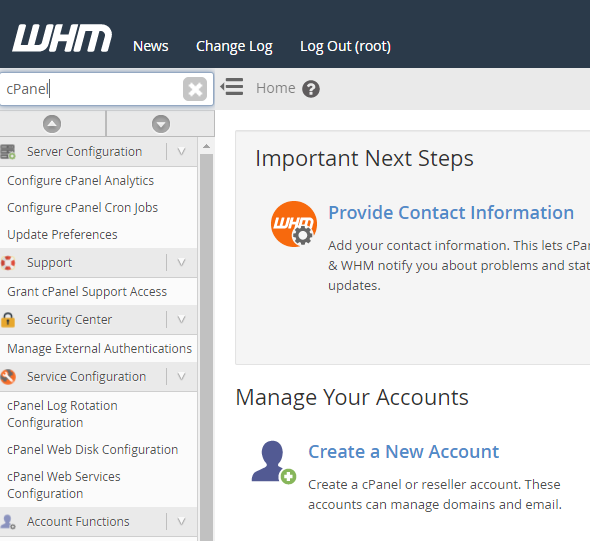This screenshot has height=541, width=590.
Task: Open help via question mark icon
Action: 311,89
